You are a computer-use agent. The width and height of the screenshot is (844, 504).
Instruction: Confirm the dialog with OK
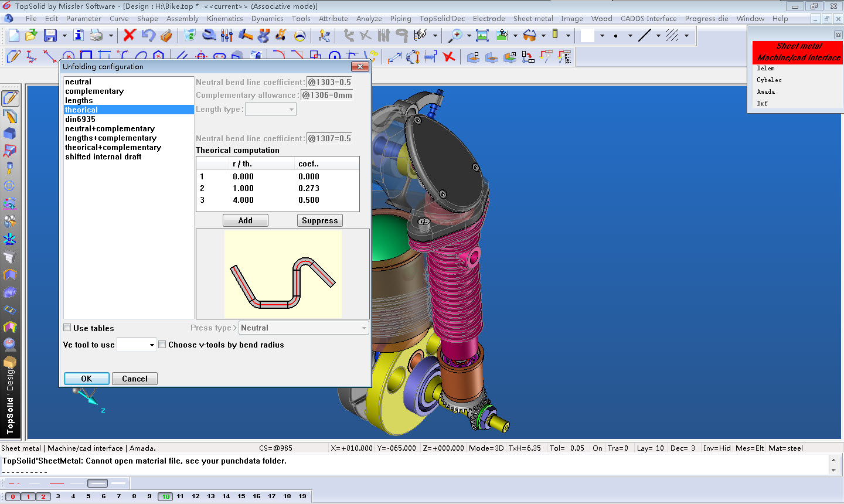coord(87,379)
